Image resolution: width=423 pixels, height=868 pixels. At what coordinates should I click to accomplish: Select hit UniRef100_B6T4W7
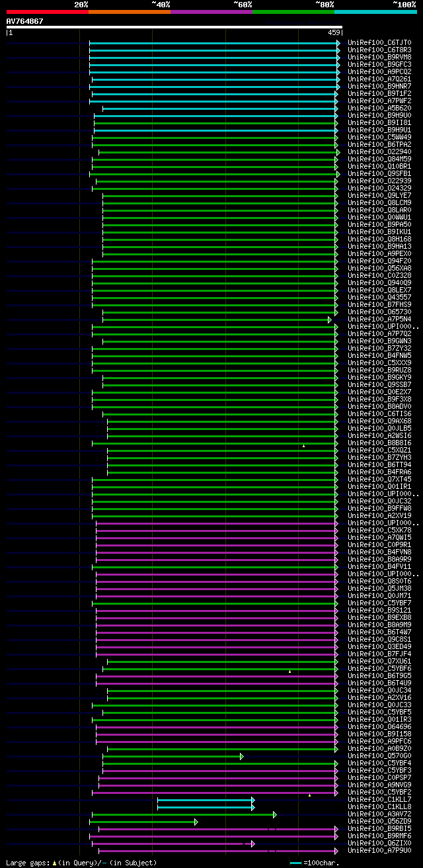(379, 632)
